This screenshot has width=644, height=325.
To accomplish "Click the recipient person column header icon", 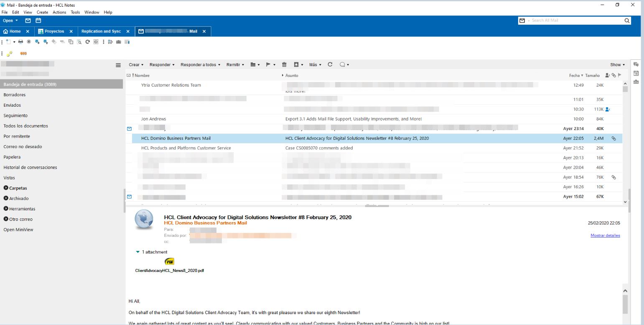I will (608, 75).
